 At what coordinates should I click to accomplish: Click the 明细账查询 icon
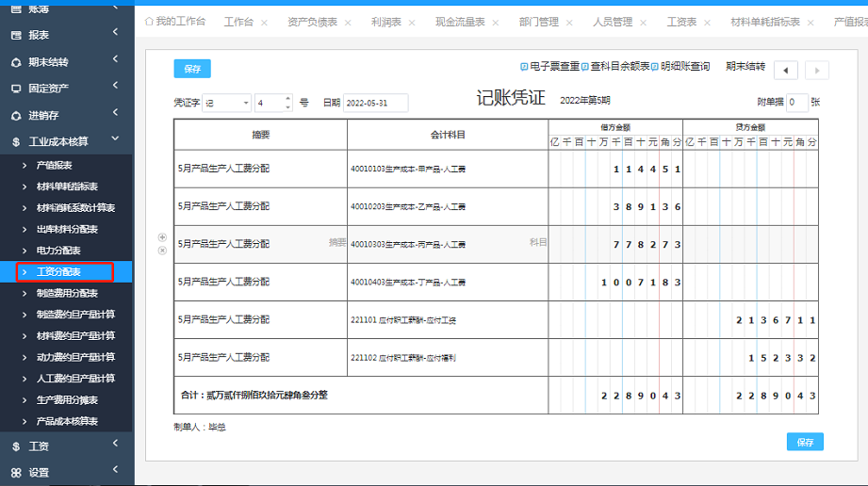[x=655, y=67]
